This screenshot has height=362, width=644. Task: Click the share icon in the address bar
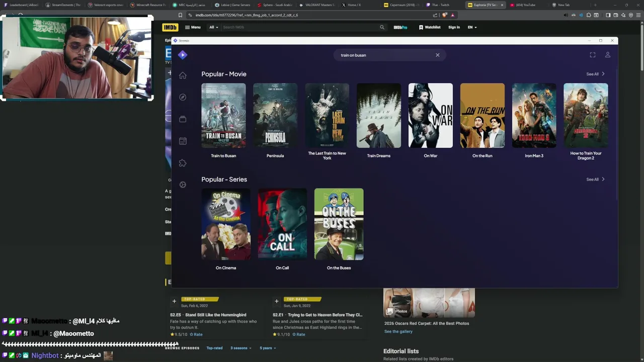coord(435,15)
